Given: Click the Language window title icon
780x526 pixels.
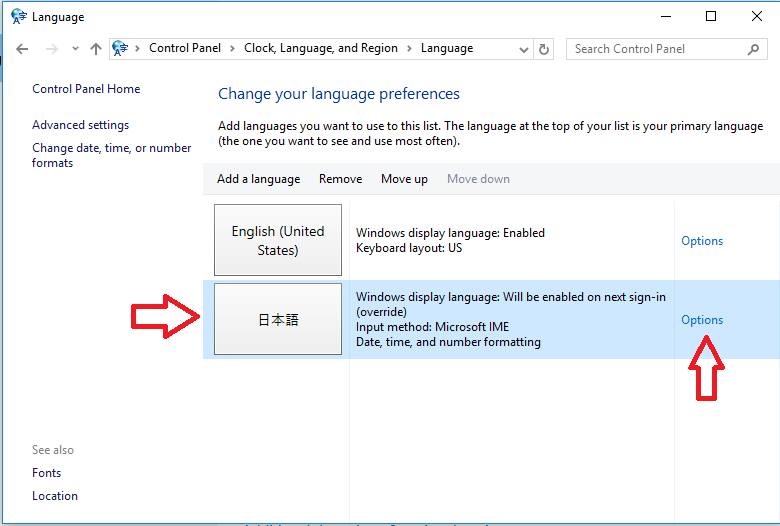Looking at the screenshot, I should coord(18,16).
